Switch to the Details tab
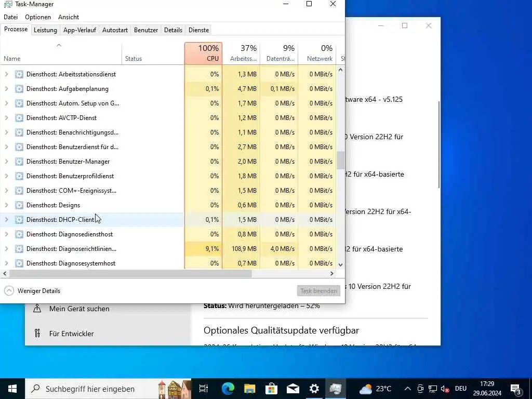The image size is (532, 399). (173, 30)
